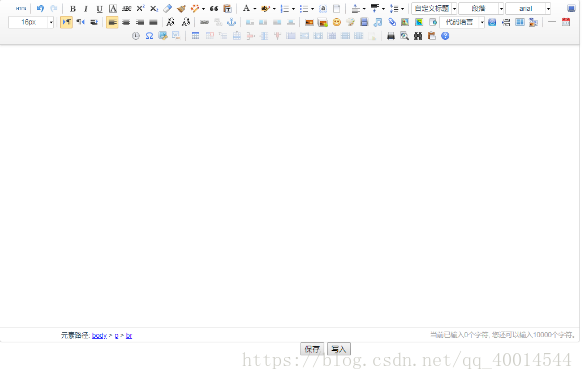Image resolution: width=583 pixels, height=380 pixels.
Task: Click the select all icon
Action: [x=323, y=9]
